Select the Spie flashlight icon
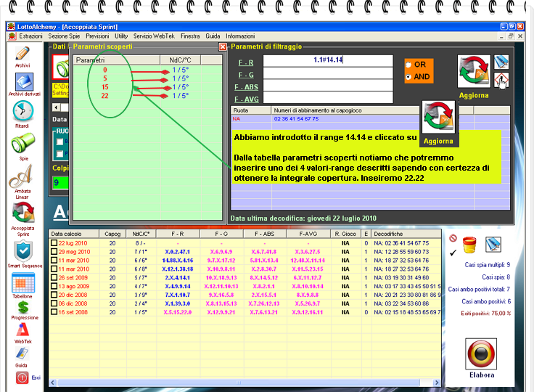This screenshot has height=392, width=534. (x=22, y=142)
